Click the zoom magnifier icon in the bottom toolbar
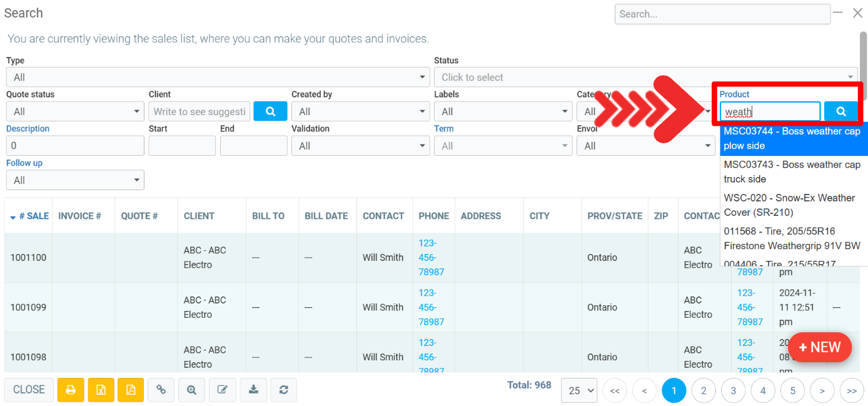 pyautogui.click(x=191, y=390)
